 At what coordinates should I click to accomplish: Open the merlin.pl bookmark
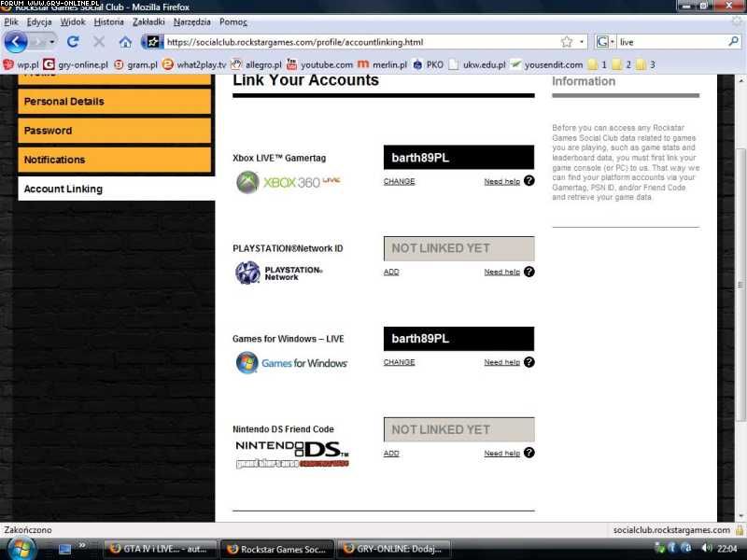tap(383, 64)
